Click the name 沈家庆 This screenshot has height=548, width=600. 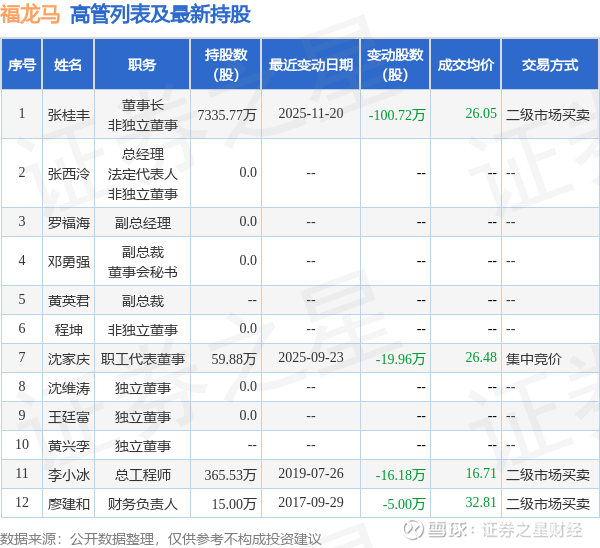(x=68, y=359)
